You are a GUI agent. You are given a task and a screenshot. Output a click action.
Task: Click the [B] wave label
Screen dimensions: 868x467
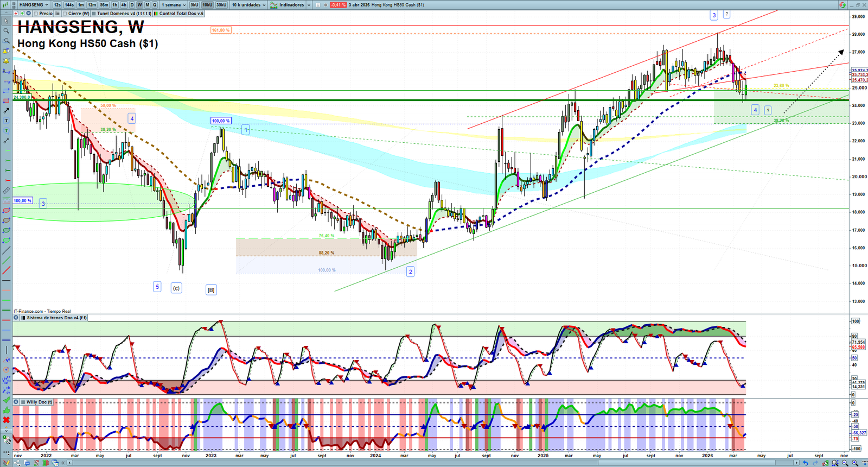[x=211, y=290]
